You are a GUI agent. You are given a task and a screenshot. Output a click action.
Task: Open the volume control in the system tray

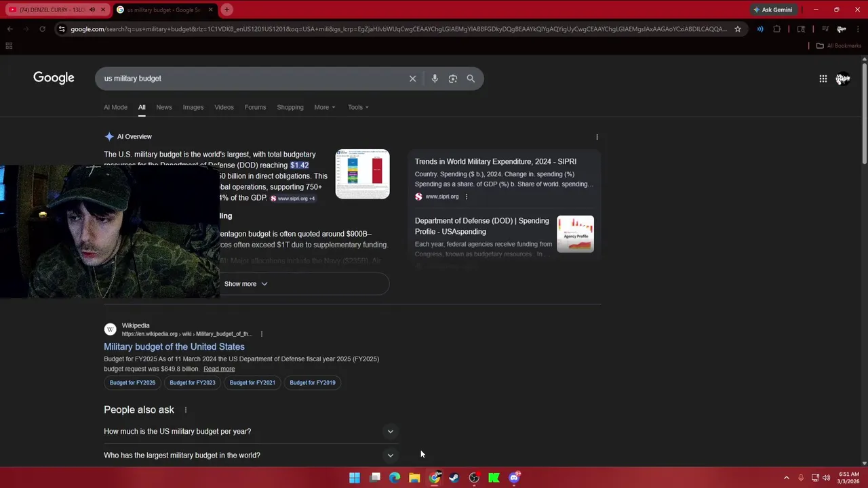coord(826,478)
